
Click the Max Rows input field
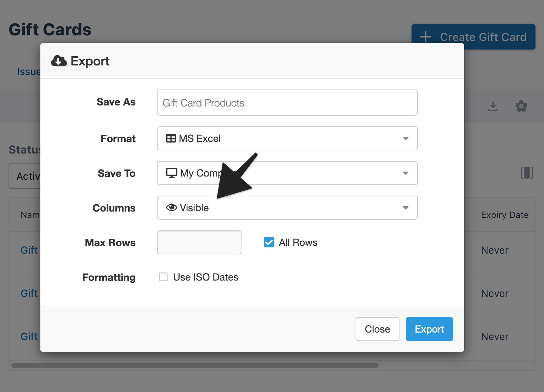coord(199,242)
